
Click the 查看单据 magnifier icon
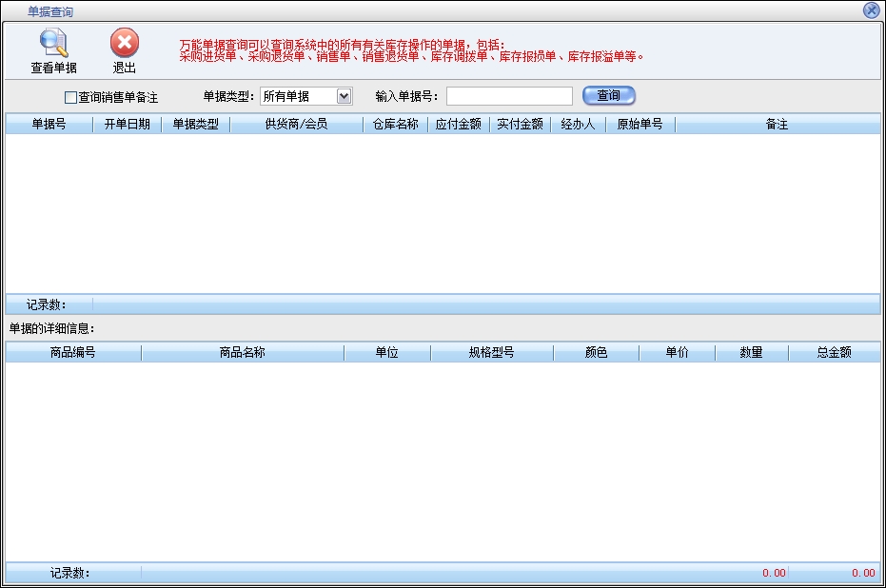pyautogui.click(x=53, y=44)
